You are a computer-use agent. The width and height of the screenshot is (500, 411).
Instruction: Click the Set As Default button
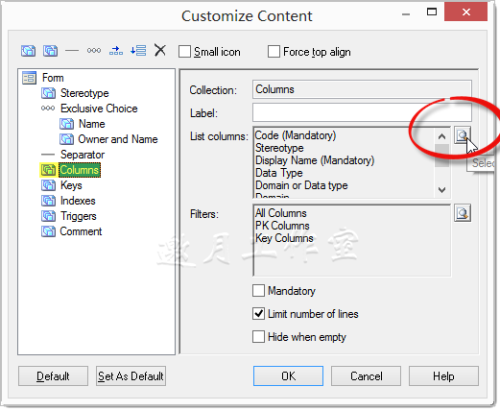pyautogui.click(x=131, y=376)
